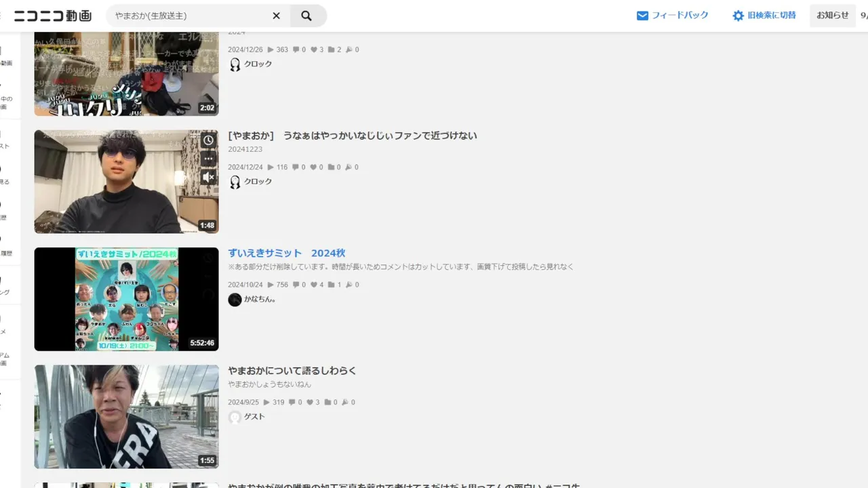Click the 5:52:46 duration badge
The height and width of the screenshot is (488, 868).
[202, 343]
